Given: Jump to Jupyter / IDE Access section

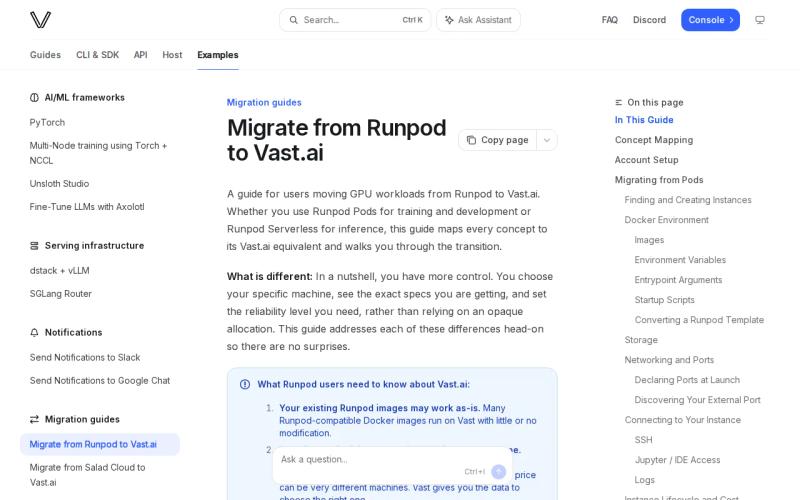Looking at the screenshot, I should (677, 460).
